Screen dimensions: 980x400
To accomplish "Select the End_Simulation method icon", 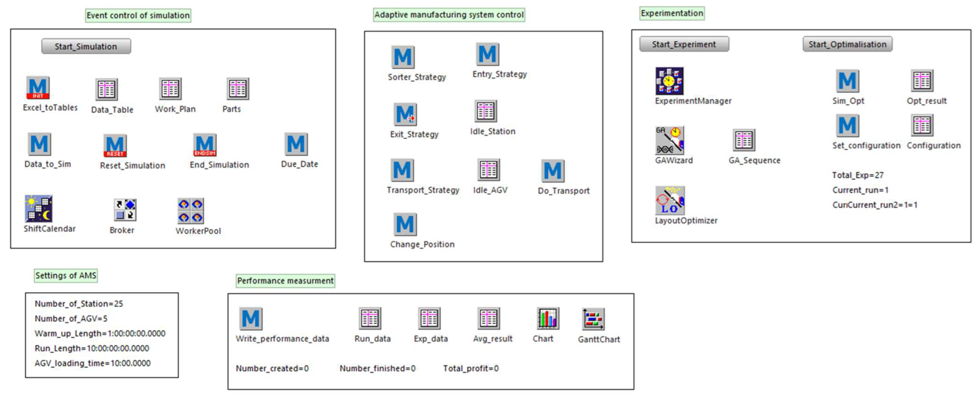I will click(205, 145).
